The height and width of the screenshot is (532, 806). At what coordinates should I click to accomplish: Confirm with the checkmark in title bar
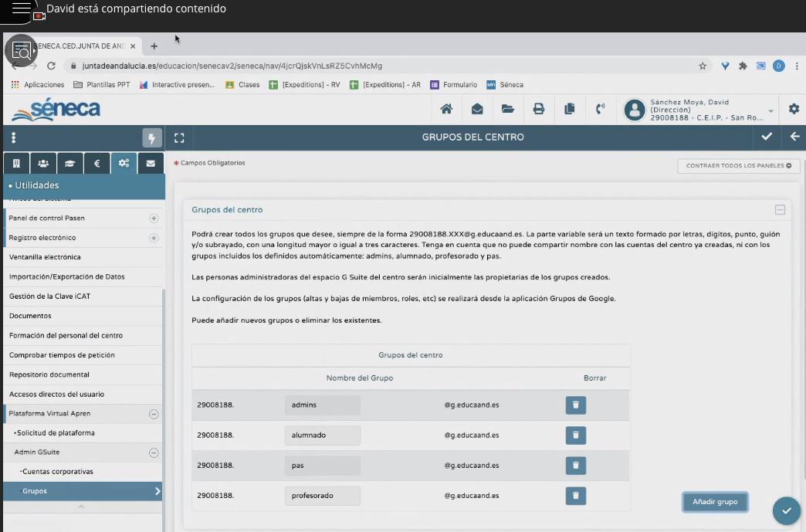(x=767, y=137)
